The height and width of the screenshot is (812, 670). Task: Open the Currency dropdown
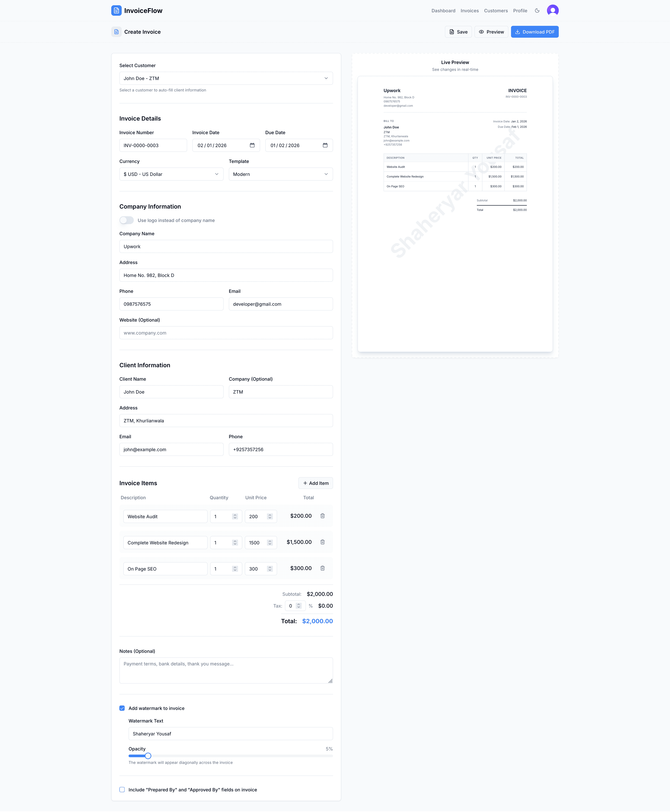[171, 174]
